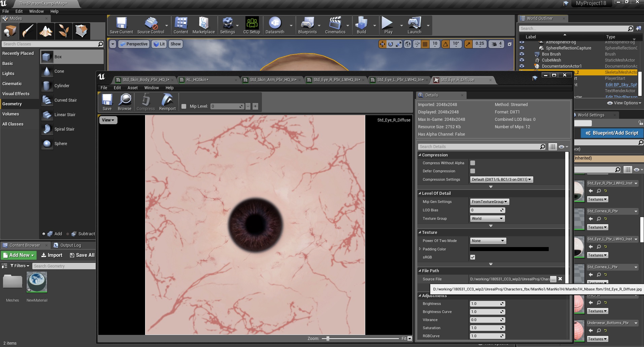Click the Datasmith import icon
The image size is (644, 347).
click(x=275, y=25)
